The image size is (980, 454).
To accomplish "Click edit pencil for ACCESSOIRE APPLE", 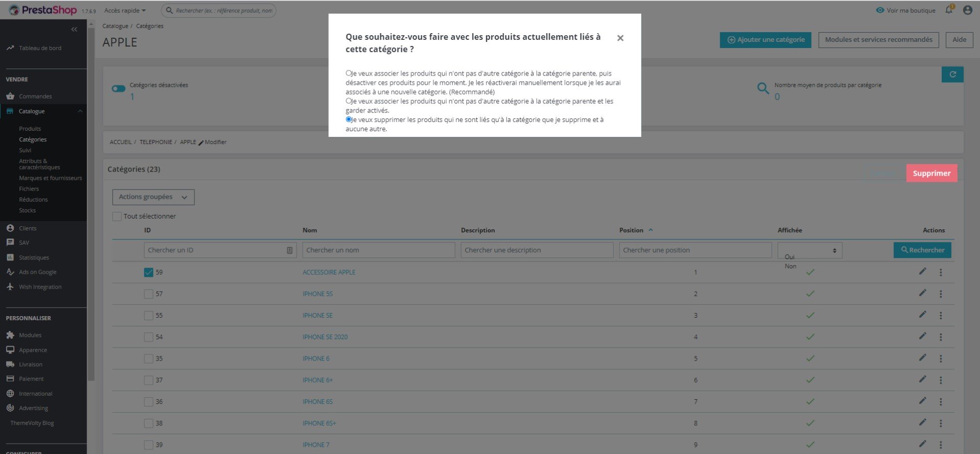I will 922,272.
